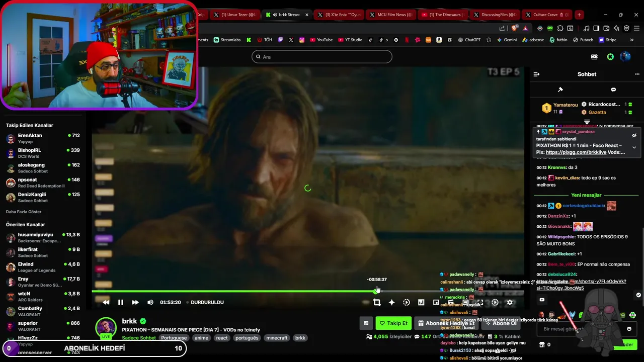This screenshot has height=362, width=644.
Task: Open the profile avatar menu on Kick
Action: point(625,57)
